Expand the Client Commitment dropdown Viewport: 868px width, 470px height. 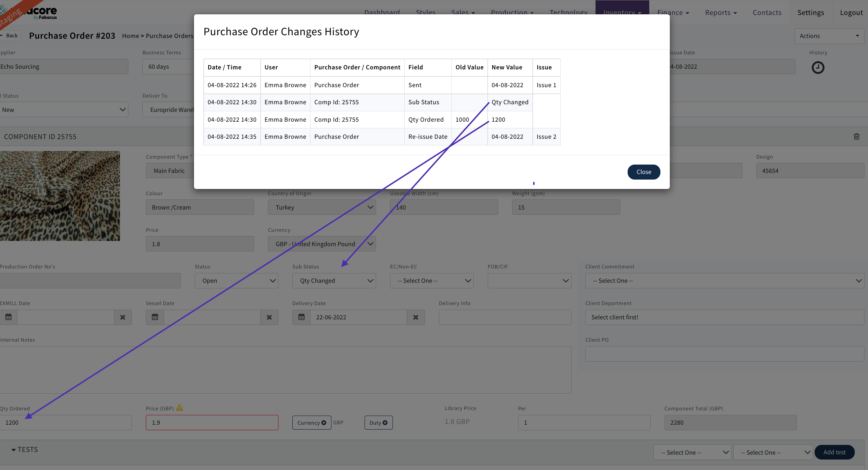click(724, 280)
